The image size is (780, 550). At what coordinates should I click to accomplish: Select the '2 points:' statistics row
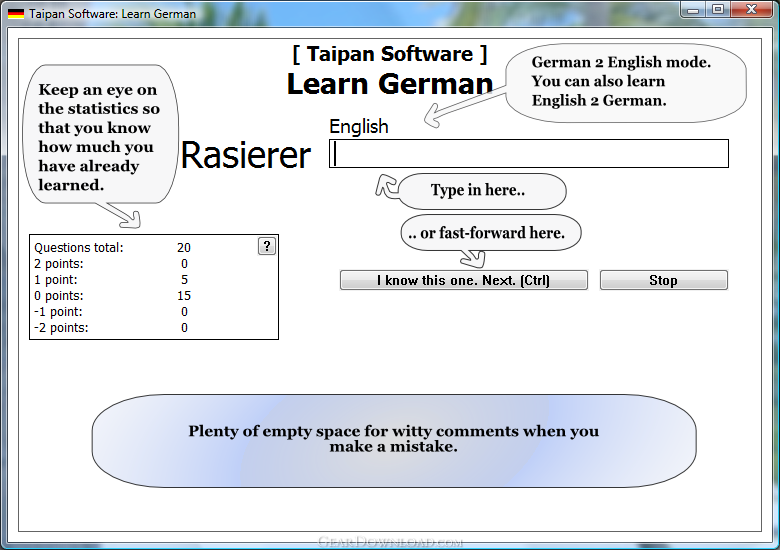[111, 264]
